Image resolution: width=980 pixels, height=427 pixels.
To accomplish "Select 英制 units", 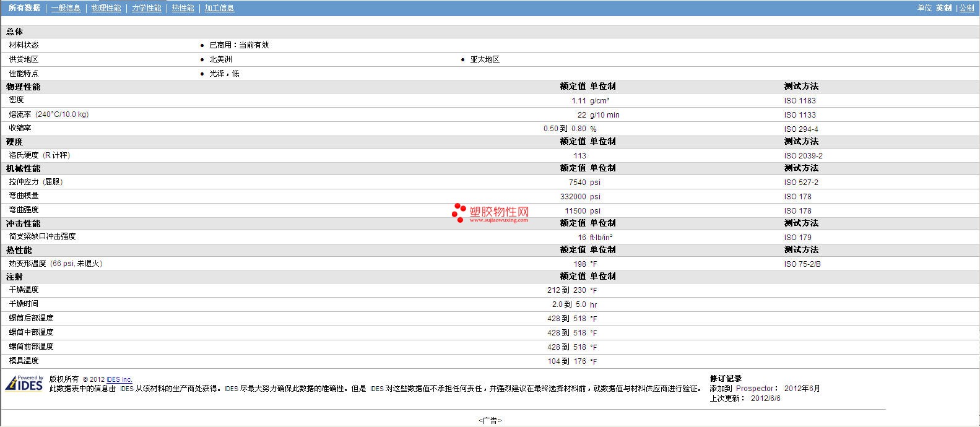I will point(943,8).
